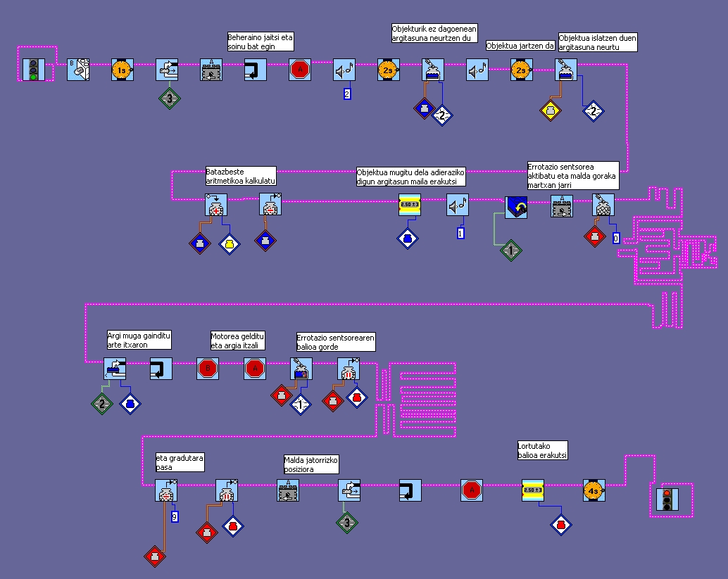Click the diamond labeled -1- in the third row
This screenshot has width=728, height=579.
(x=301, y=404)
